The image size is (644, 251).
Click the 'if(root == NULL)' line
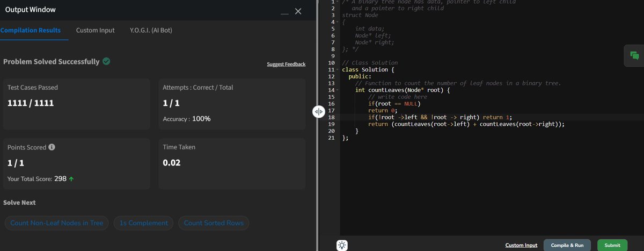394,104
